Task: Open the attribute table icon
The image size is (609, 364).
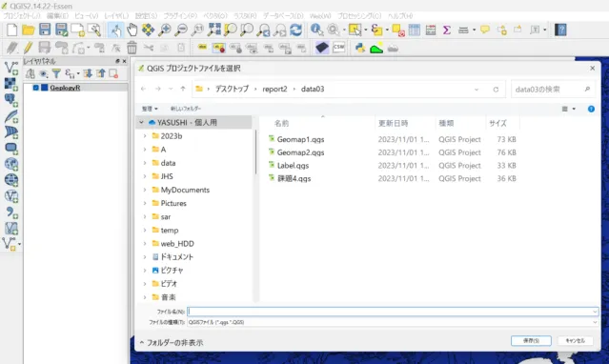Action: pos(414,30)
